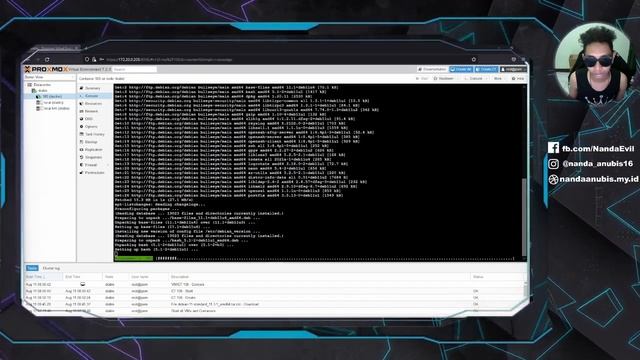
Task: Click the Backup icon in the side menu
Action: click(x=81, y=142)
